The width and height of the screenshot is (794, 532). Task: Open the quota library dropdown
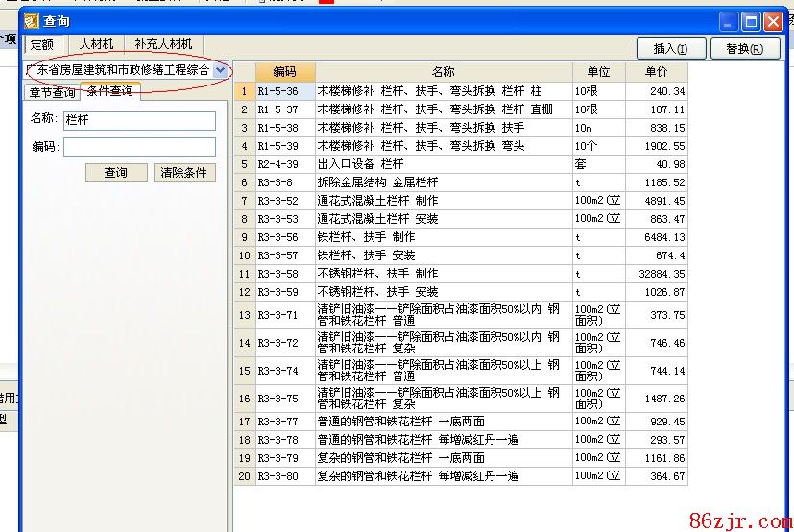[221, 70]
